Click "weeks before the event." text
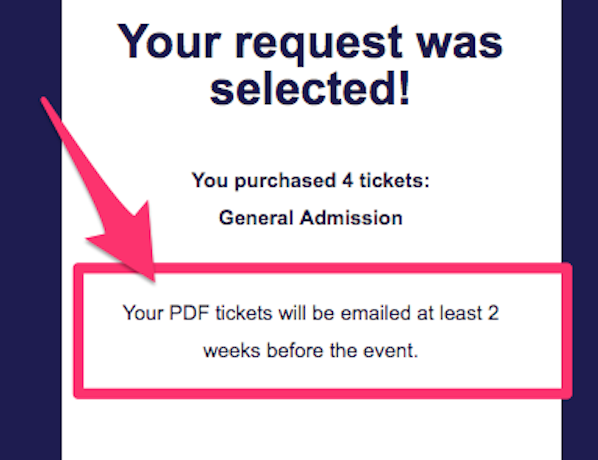Viewport: 598px width, 460px height. click(x=310, y=351)
